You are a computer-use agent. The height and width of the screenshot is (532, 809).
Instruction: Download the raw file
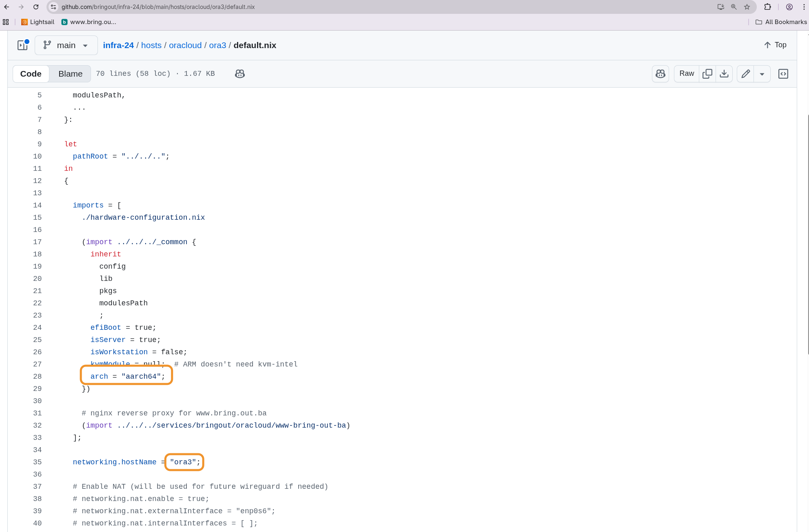pos(724,74)
